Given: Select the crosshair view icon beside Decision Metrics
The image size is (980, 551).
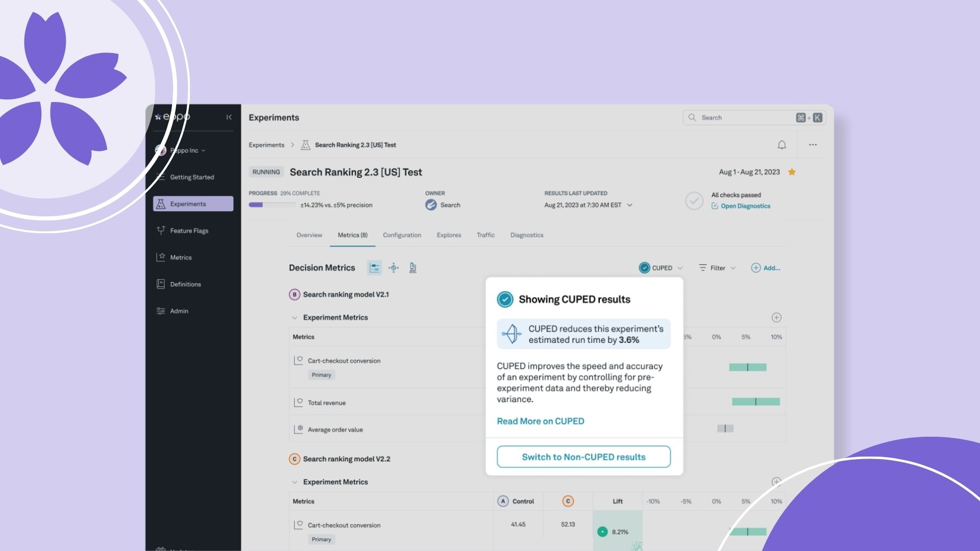Looking at the screenshot, I should click(x=394, y=268).
